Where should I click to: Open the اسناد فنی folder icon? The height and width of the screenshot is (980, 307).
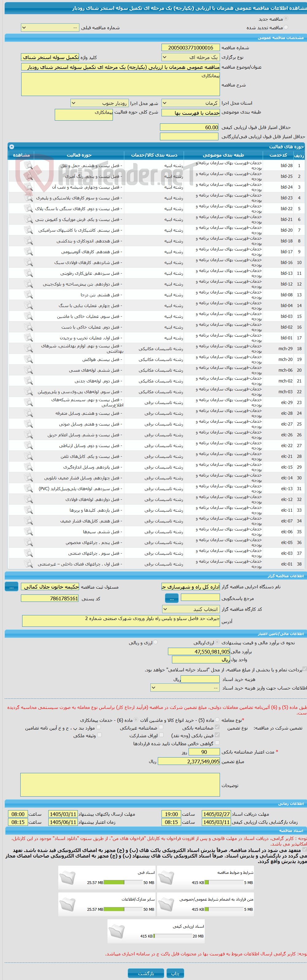tap(67, 878)
